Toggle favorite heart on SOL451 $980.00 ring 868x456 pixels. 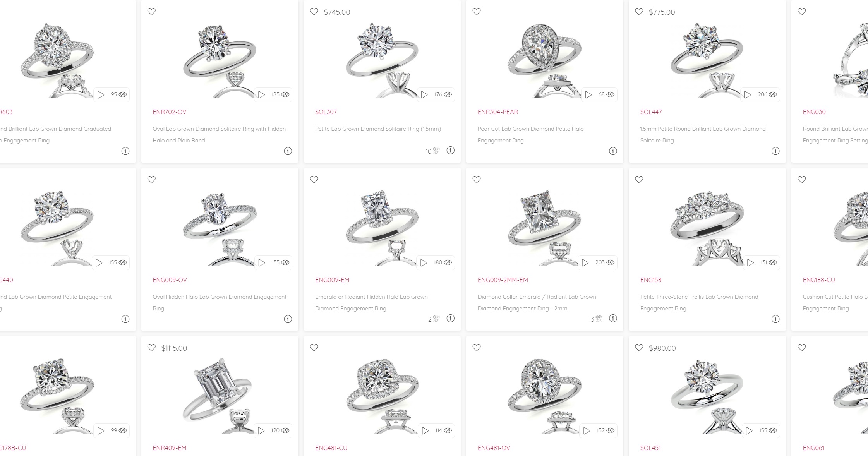point(639,348)
